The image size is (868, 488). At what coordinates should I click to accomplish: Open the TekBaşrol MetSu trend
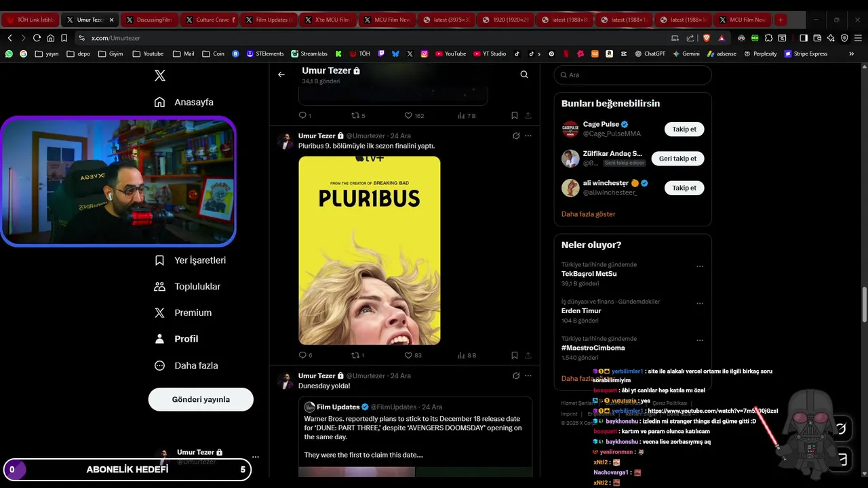coord(633,274)
